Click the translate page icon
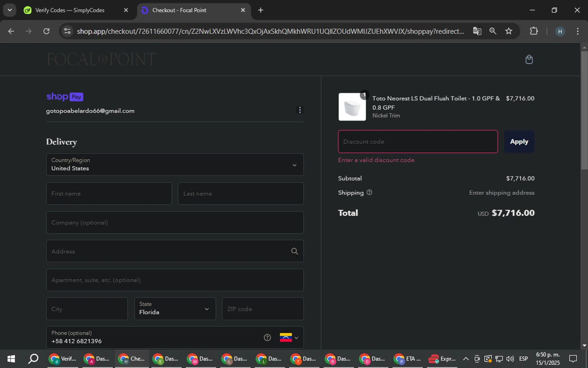588x368 pixels. (477, 31)
